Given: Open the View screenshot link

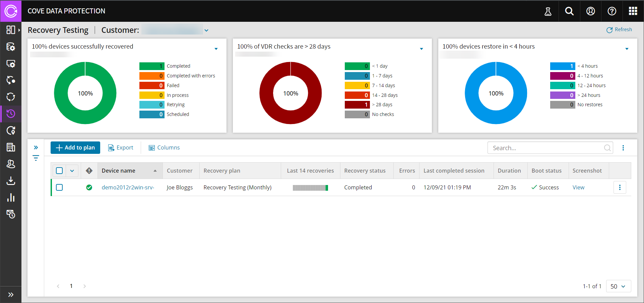Looking at the screenshot, I should point(578,187).
